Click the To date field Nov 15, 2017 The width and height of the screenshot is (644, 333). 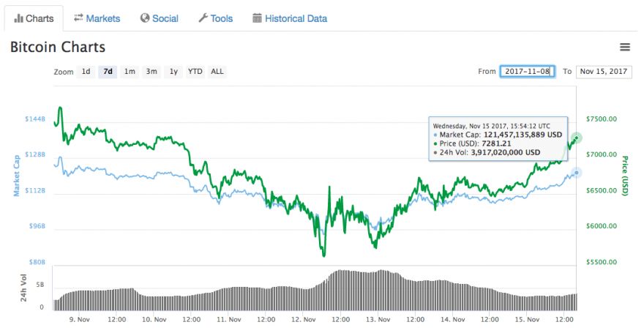[x=604, y=72]
